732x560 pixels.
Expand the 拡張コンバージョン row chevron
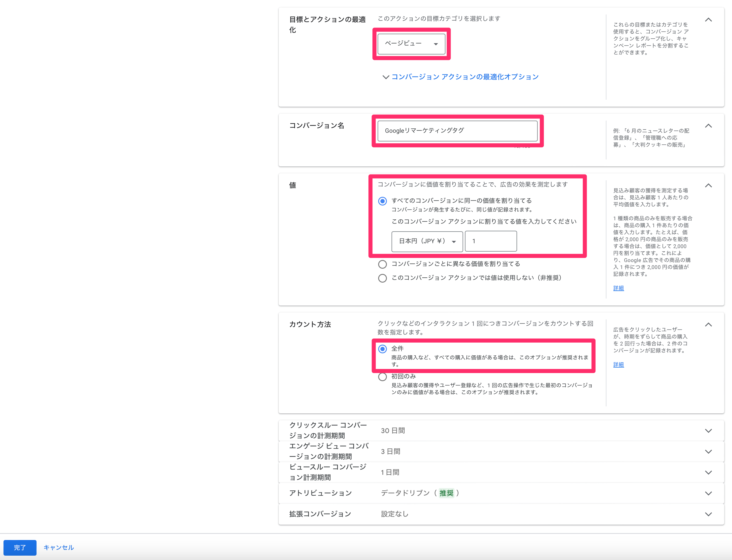tap(708, 514)
